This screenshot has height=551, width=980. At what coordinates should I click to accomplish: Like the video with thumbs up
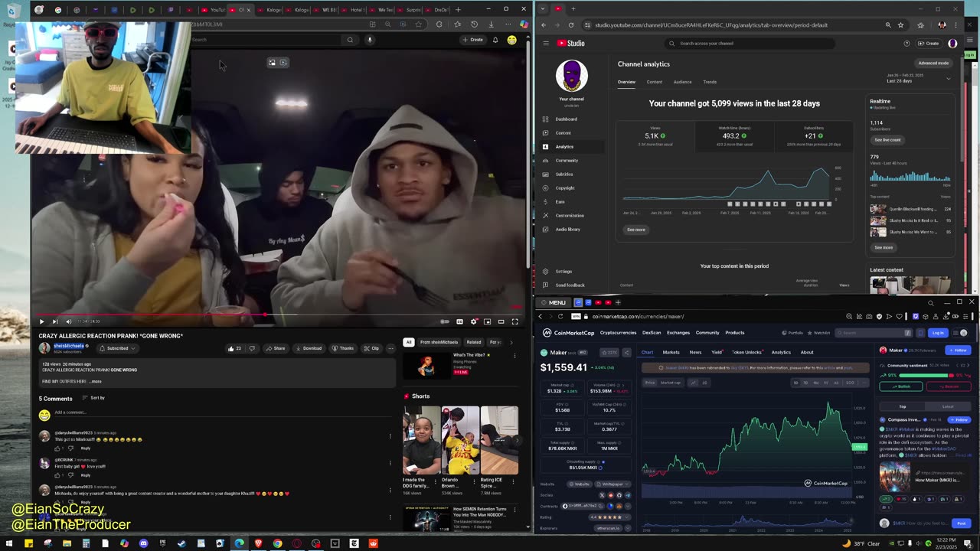234,348
